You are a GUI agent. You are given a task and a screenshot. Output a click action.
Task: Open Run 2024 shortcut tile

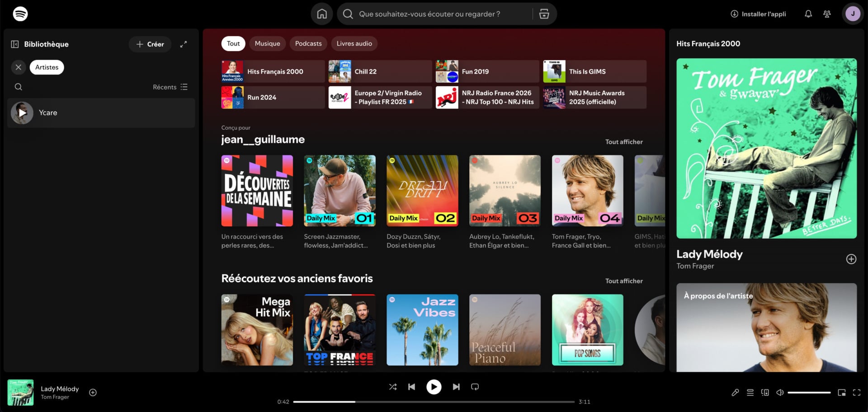click(273, 98)
